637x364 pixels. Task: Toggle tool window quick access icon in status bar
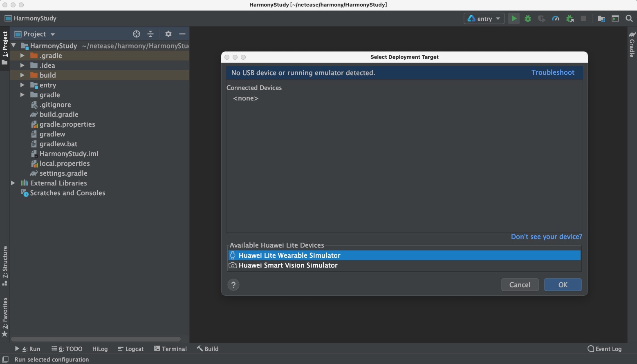(x=5, y=360)
